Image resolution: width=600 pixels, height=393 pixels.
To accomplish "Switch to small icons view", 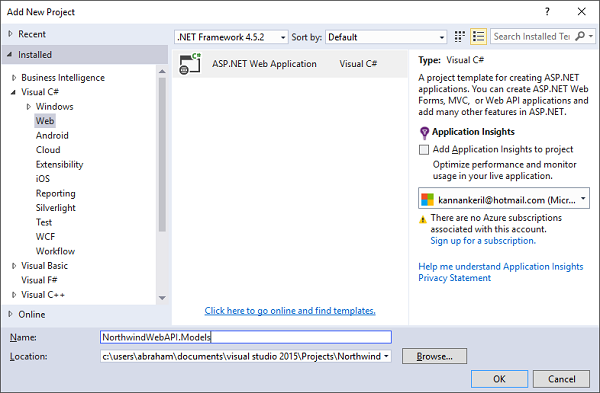I will pyautogui.click(x=460, y=37).
